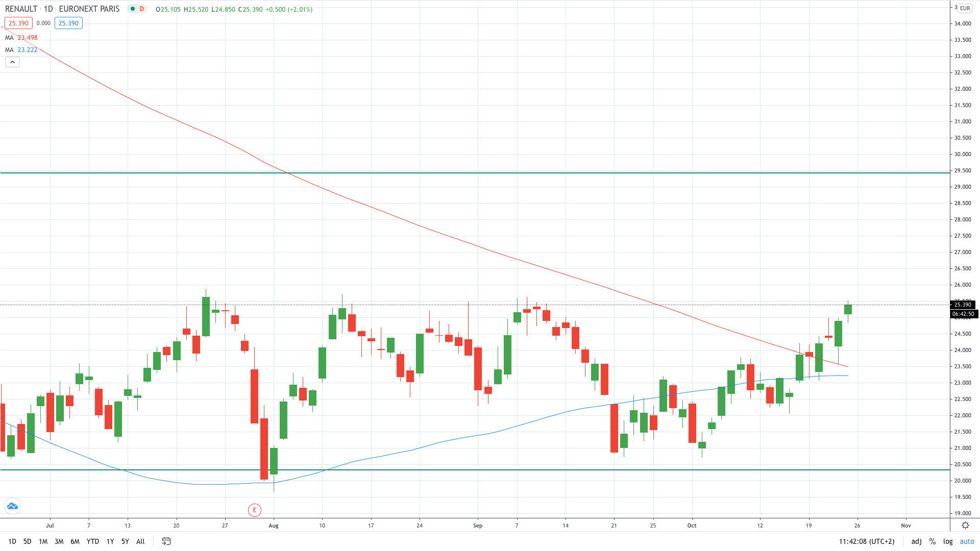This screenshot has width=980, height=551.
Task: Click the H25.520 high value
Action: 196,9
